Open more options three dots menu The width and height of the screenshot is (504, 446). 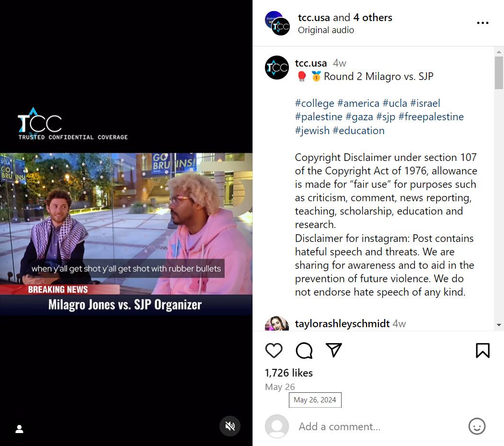click(482, 23)
